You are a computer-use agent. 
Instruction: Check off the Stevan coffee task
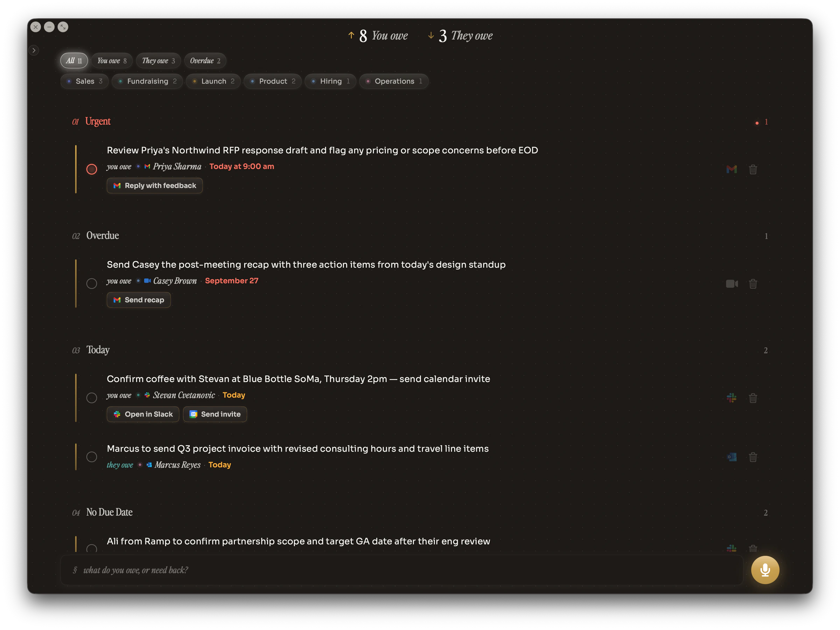(x=91, y=398)
